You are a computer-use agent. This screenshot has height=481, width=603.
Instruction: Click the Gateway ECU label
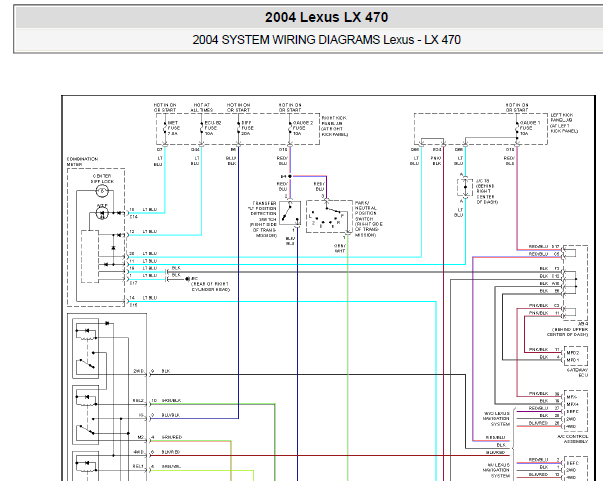pyautogui.click(x=577, y=372)
